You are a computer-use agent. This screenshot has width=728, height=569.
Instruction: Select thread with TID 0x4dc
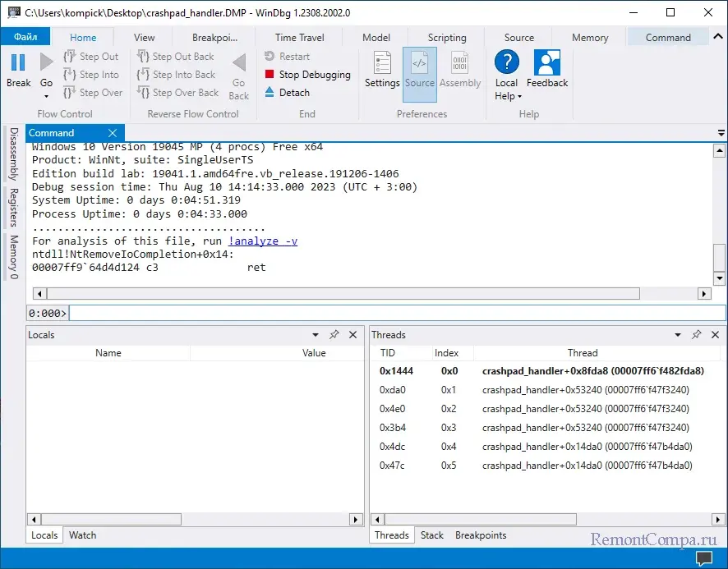(x=546, y=447)
